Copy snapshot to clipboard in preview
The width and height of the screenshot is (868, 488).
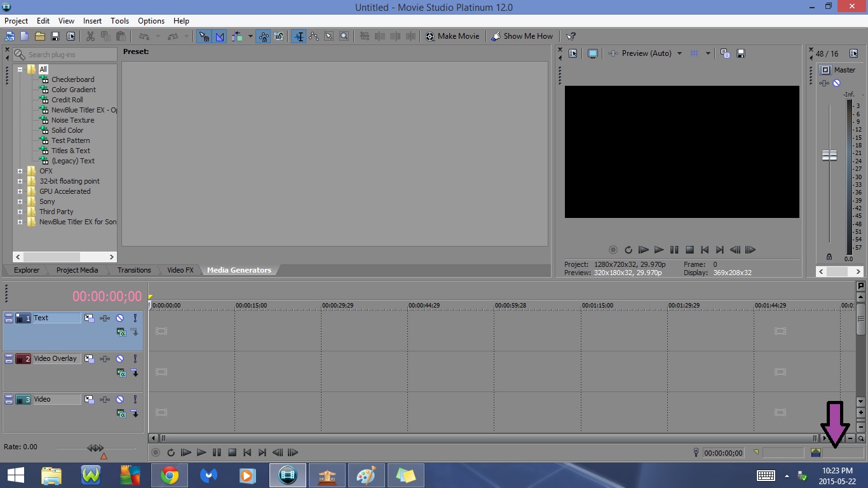725,53
